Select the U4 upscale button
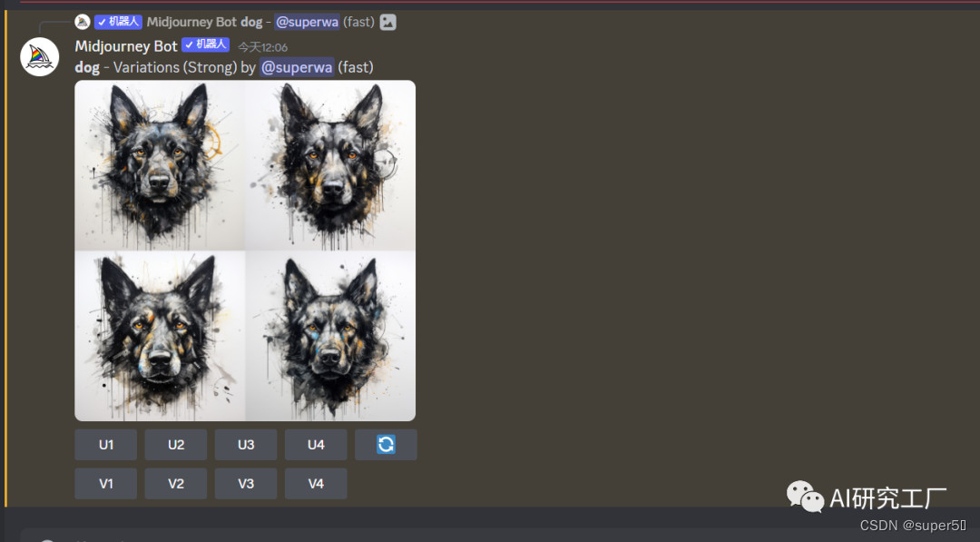The height and width of the screenshot is (542, 980). (316, 445)
